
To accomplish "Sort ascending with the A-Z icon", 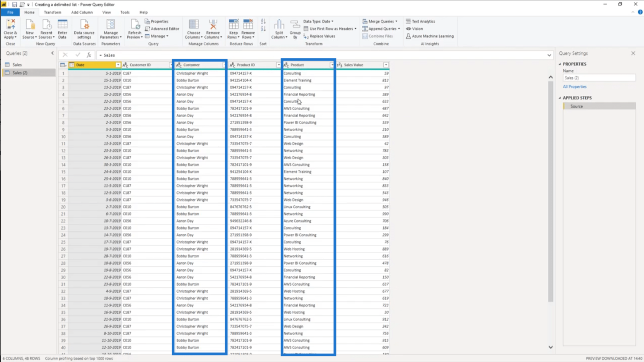I will (263, 21).
